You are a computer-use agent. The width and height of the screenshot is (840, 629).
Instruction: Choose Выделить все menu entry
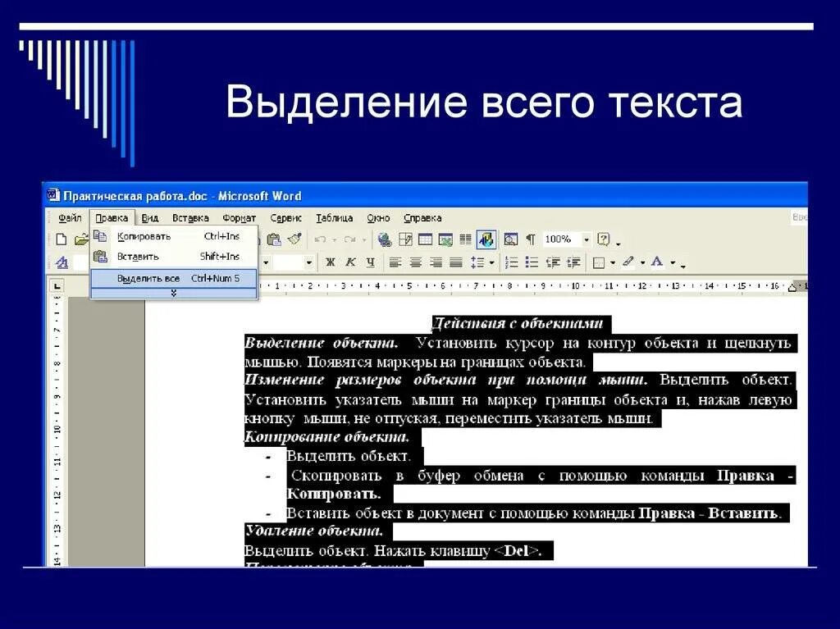pyautogui.click(x=174, y=278)
